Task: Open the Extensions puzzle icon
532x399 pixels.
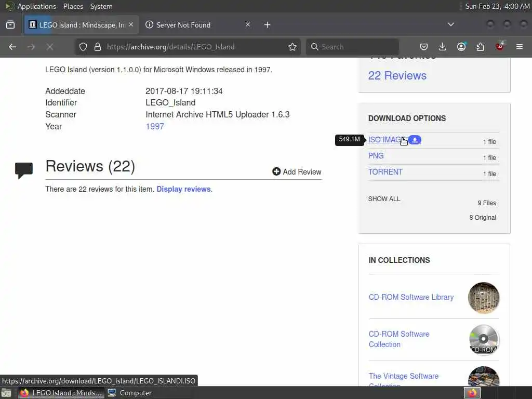Action: point(481,47)
